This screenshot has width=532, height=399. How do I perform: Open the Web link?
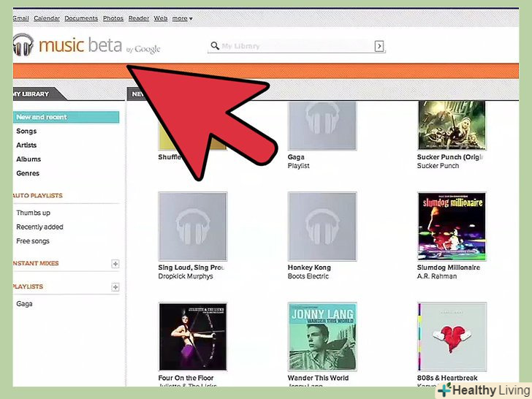coord(161,18)
